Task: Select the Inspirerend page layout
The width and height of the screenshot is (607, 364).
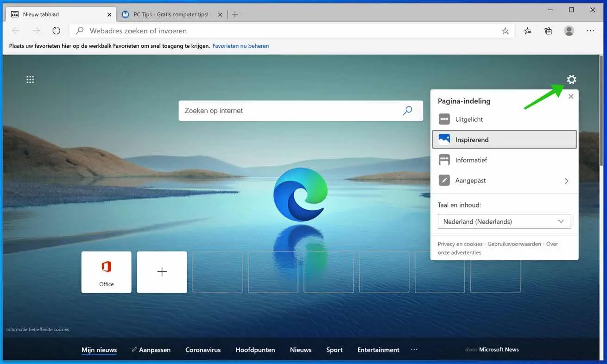Action: (504, 139)
